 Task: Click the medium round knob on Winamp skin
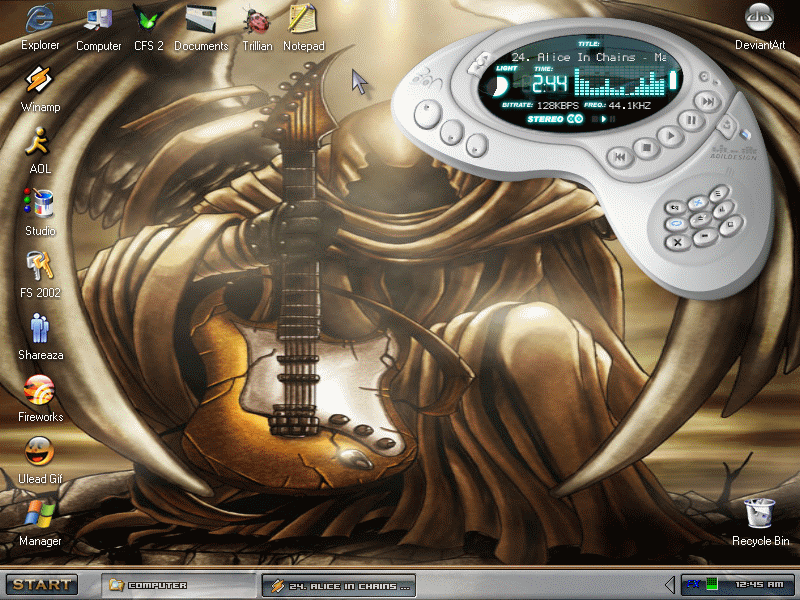[452, 133]
